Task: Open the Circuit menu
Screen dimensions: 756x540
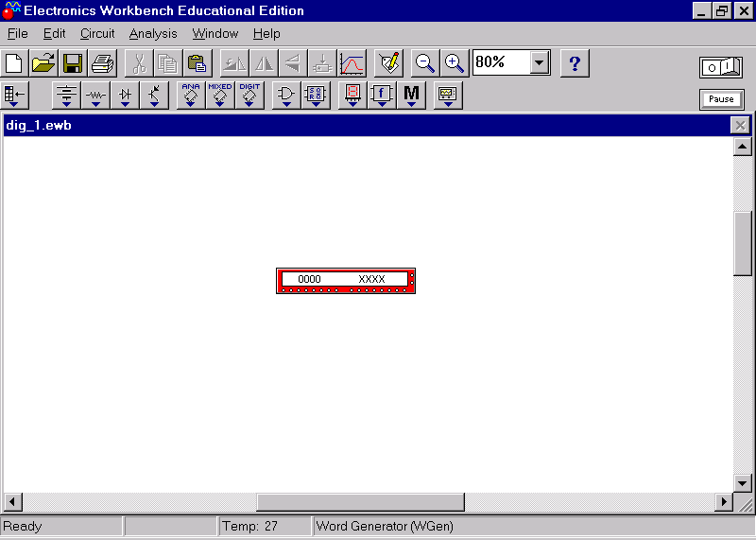Action: pyautogui.click(x=97, y=34)
